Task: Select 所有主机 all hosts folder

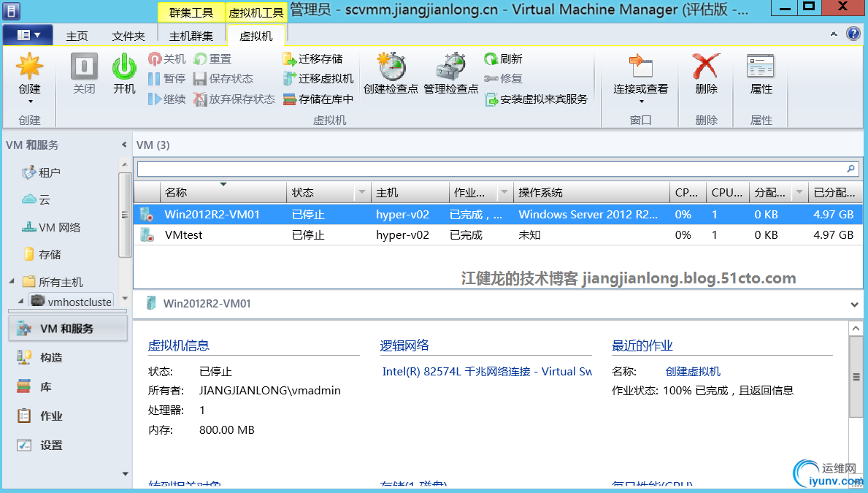Action: coord(53,282)
